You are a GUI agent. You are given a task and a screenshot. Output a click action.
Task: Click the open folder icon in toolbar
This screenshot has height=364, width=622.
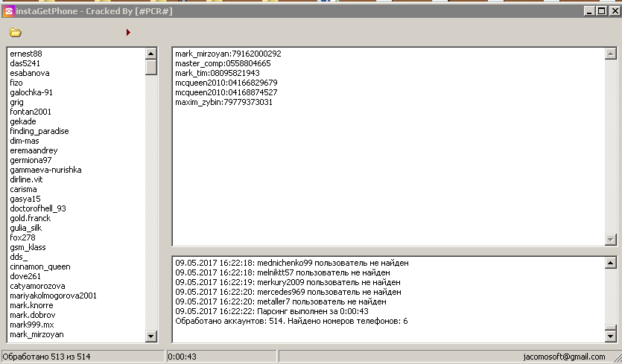point(15,33)
